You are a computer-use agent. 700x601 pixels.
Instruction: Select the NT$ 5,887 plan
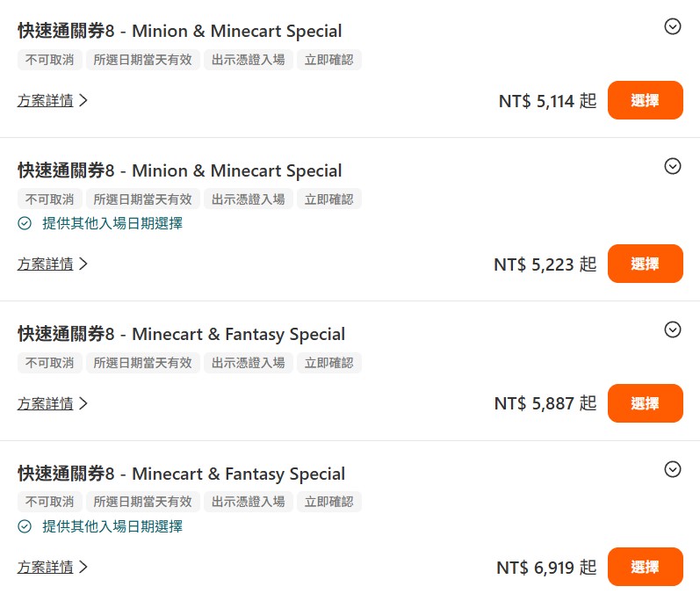click(x=645, y=403)
